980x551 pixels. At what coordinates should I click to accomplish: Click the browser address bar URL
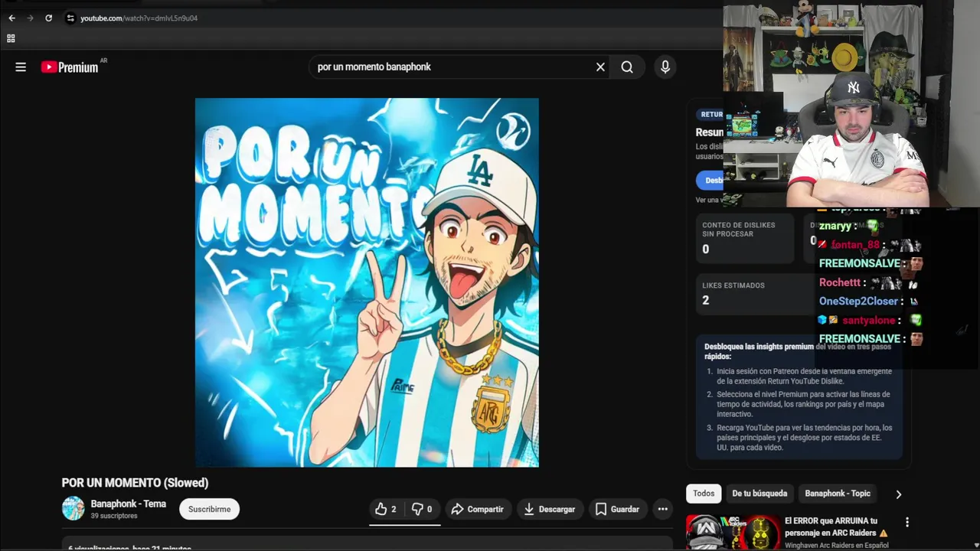[139, 18]
